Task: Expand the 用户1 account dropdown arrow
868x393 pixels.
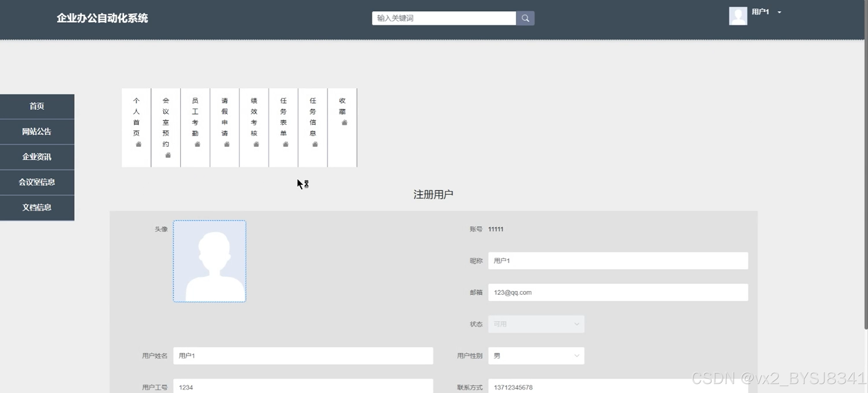Action: (x=779, y=12)
